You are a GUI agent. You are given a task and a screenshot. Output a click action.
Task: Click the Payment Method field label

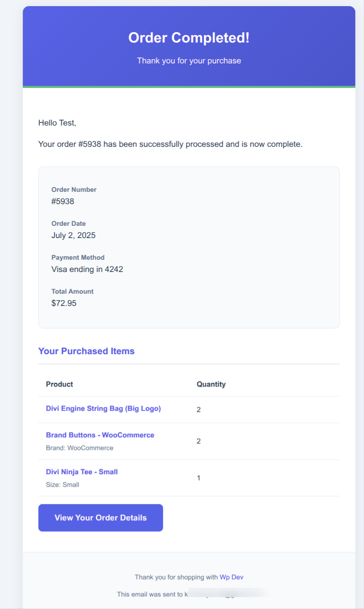click(78, 258)
